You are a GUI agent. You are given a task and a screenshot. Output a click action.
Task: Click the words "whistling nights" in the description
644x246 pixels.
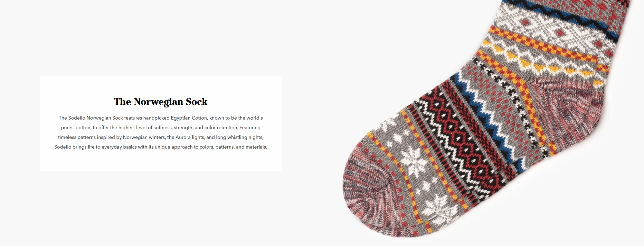[245, 137]
